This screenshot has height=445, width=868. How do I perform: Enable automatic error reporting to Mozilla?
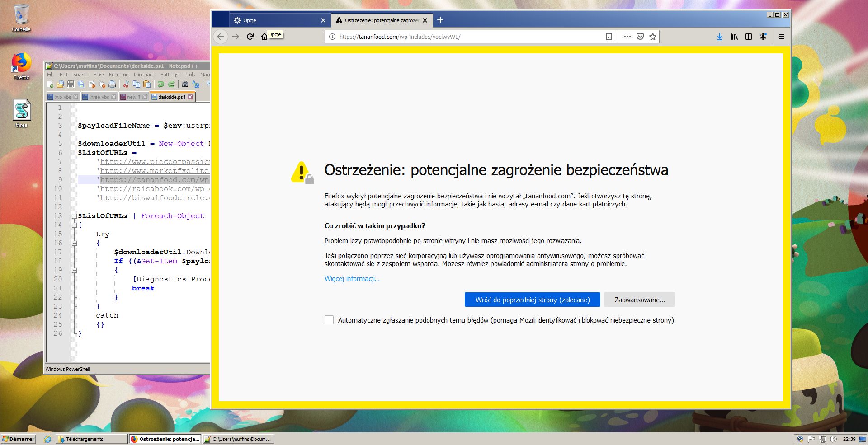(x=329, y=320)
